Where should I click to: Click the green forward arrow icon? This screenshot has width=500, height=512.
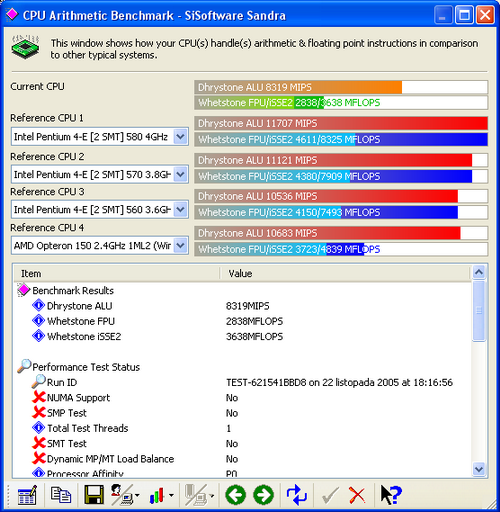[263, 495]
